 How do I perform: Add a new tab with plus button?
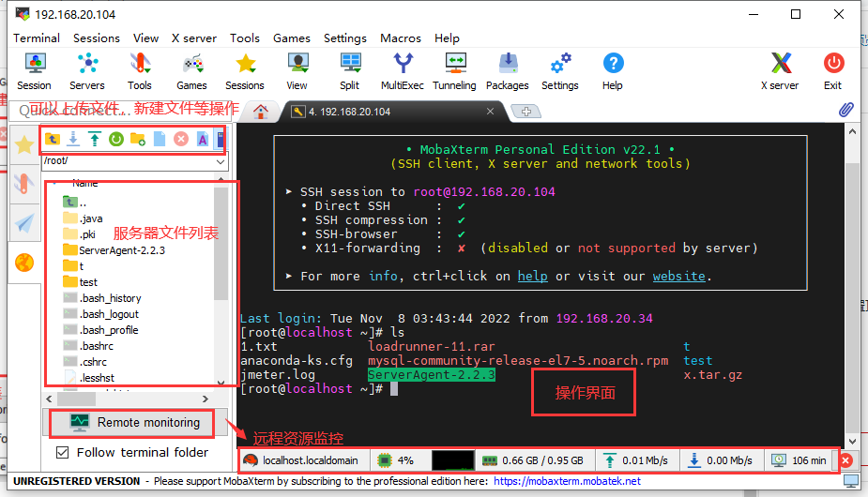(525, 112)
